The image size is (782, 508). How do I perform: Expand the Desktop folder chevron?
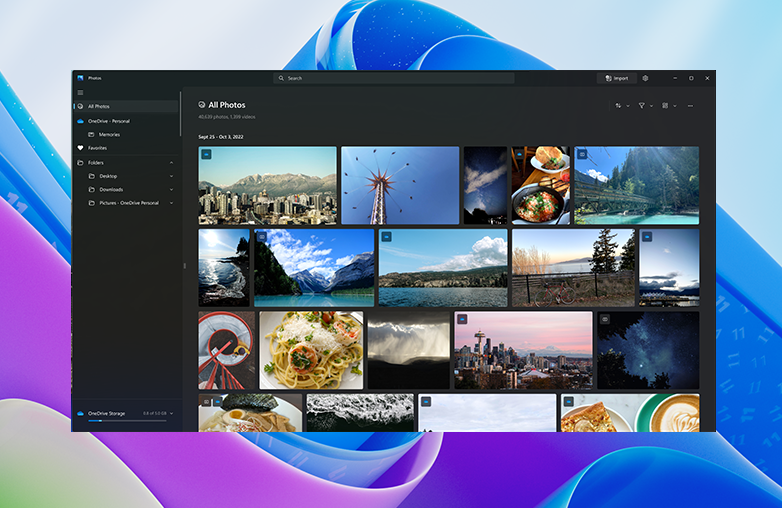[171, 176]
